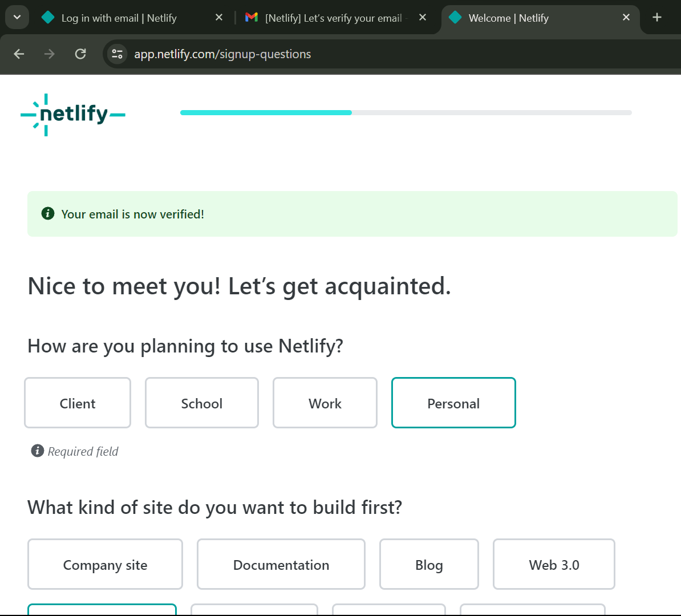Select the Web 3.0 site option

pyautogui.click(x=553, y=564)
